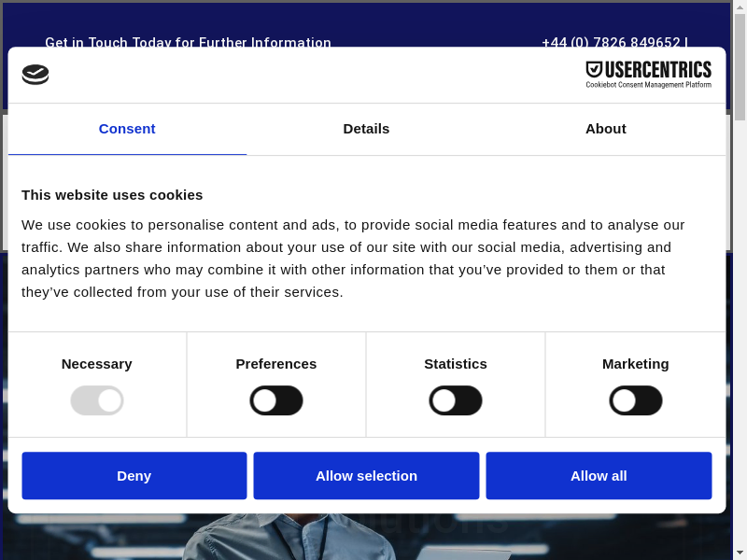This screenshot has width=747, height=560.
Task: Enable the Preferences cookies toggle
Action: point(276,400)
